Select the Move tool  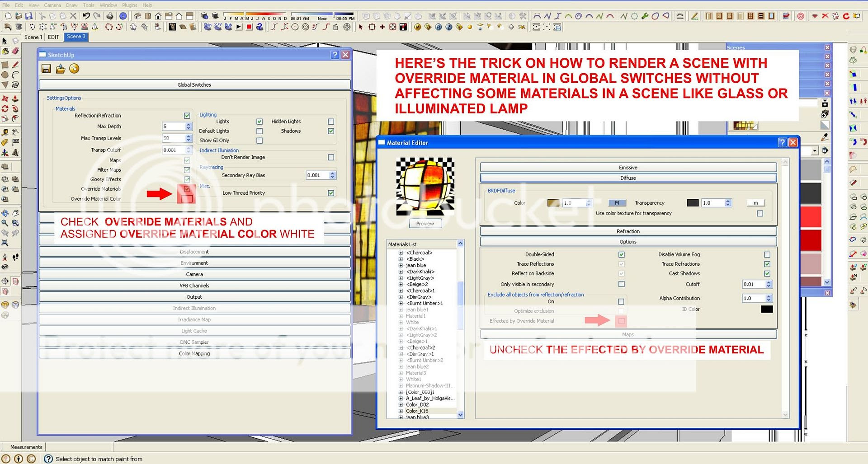click(5, 98)
